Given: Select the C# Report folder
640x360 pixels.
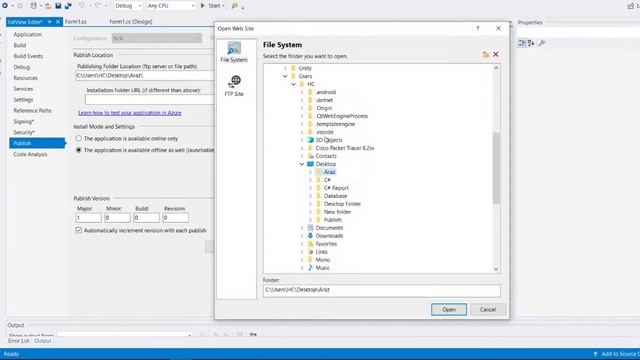Looking at the screenshot, I should [336, 188].
